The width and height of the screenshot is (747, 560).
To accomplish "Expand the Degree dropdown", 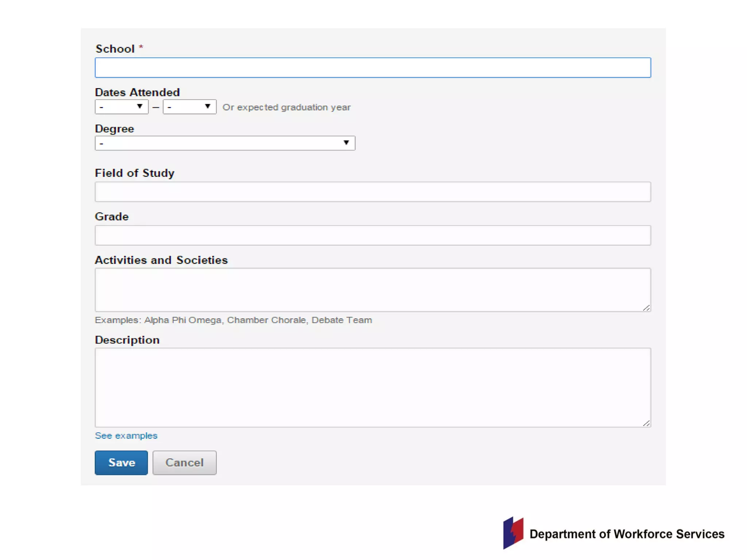I will click(x=225, y=143).
